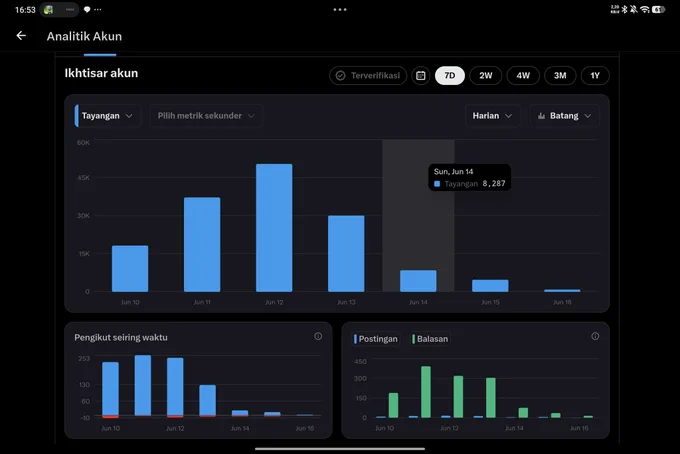The width and height of the screenshot is (680, 454).
Task: Click the Jun 15 views bar
Action: coord(490,285)
